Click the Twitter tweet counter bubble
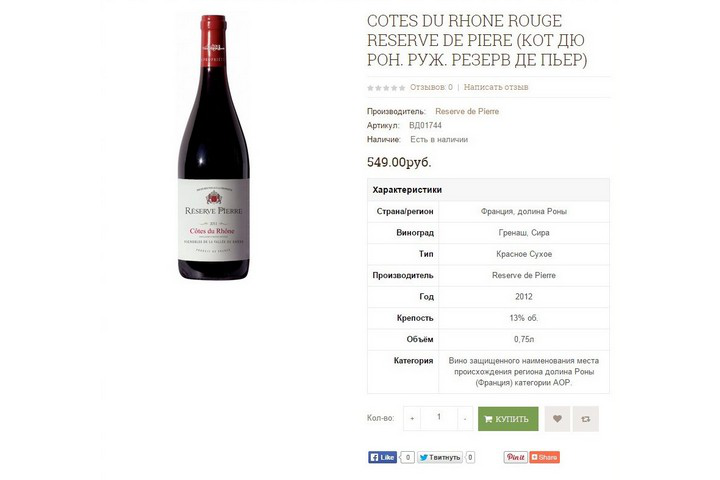 470,457
